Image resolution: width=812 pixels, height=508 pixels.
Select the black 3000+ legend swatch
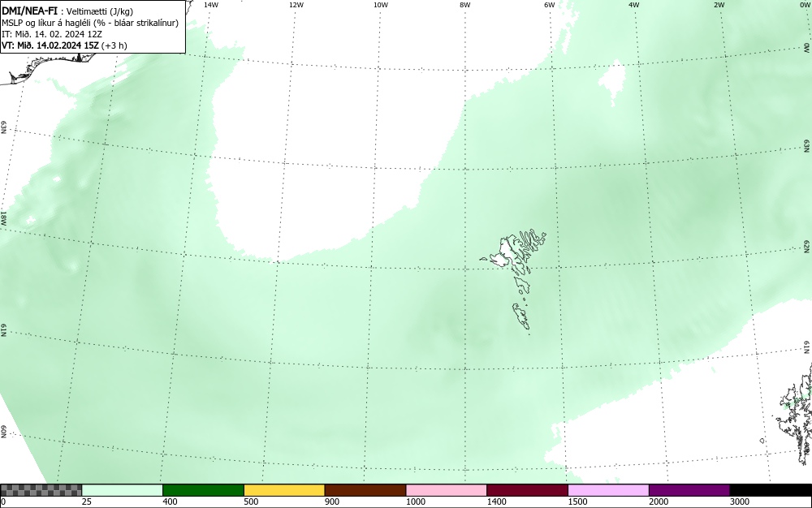(x=771, y=490)
